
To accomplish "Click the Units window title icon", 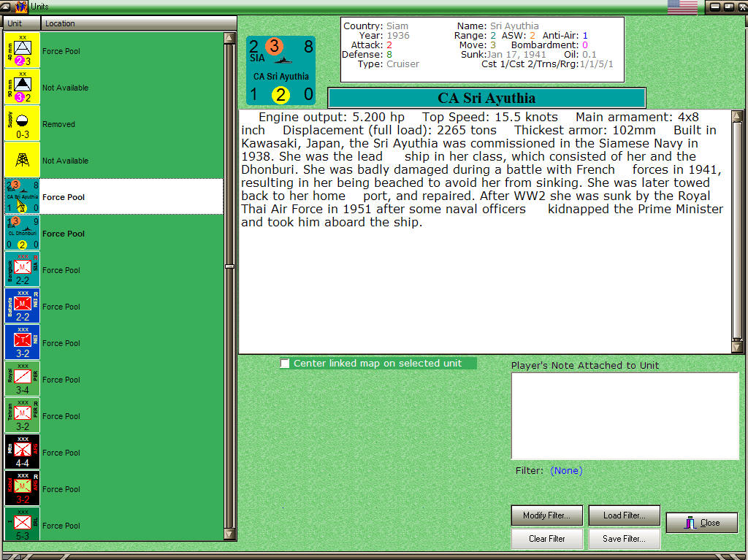I will click(21, 7).
